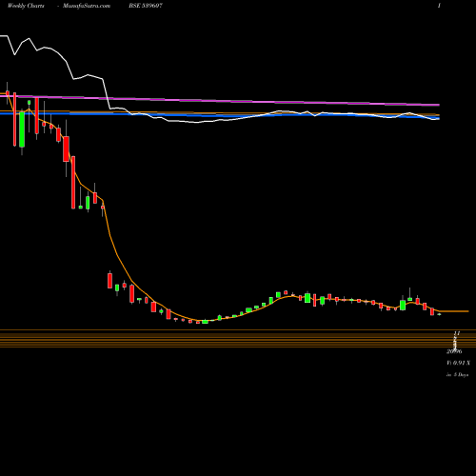Click the 'Weekly Charts' title text
The image size is (476, 476).
(26, 6)
